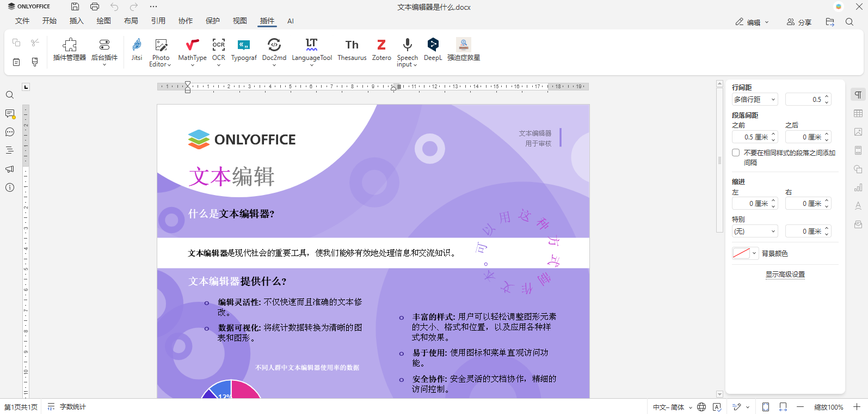Open the LanguageTool plugin
The image size is (868, 414).
(x=312, y=52)
